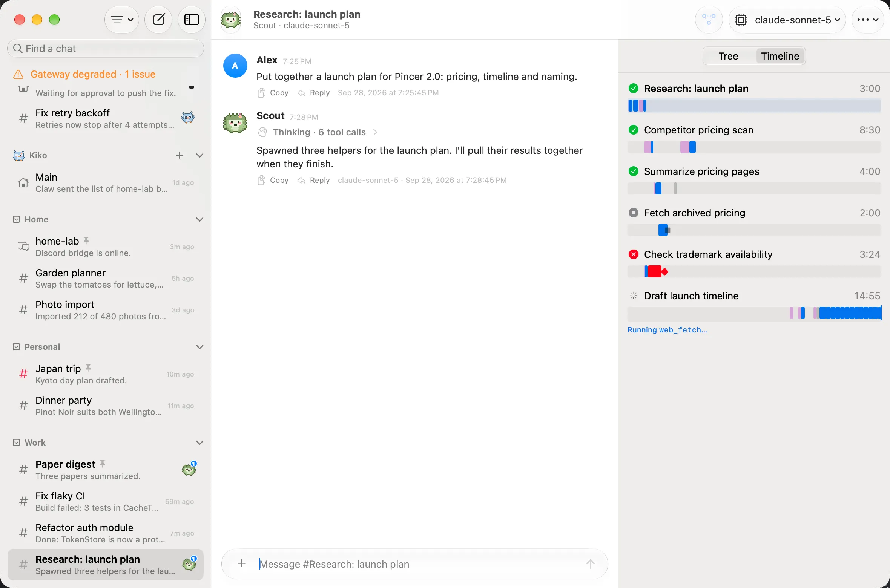Open the Main chat home icon
The image size is (890, 588).
tap(23, 183)
